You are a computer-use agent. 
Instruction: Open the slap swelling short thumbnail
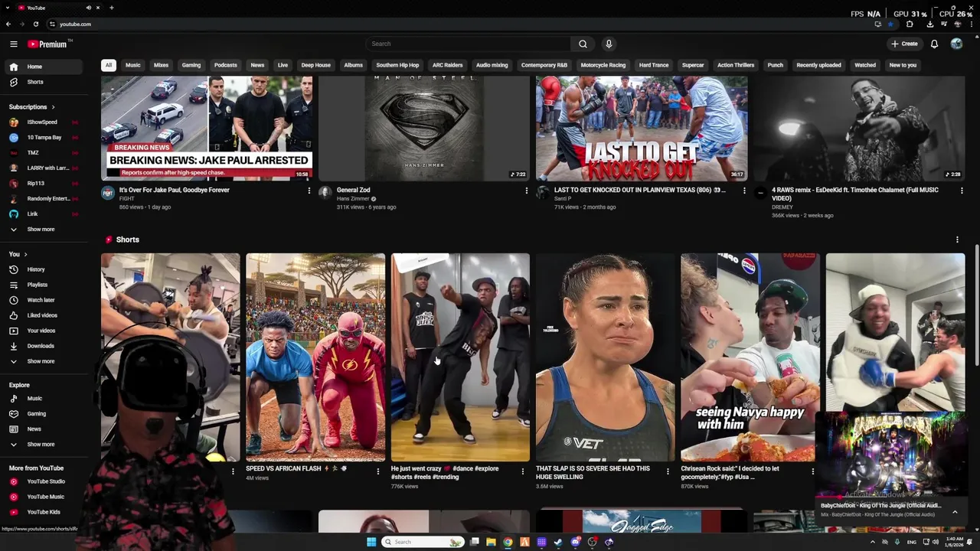pos(605,357)
